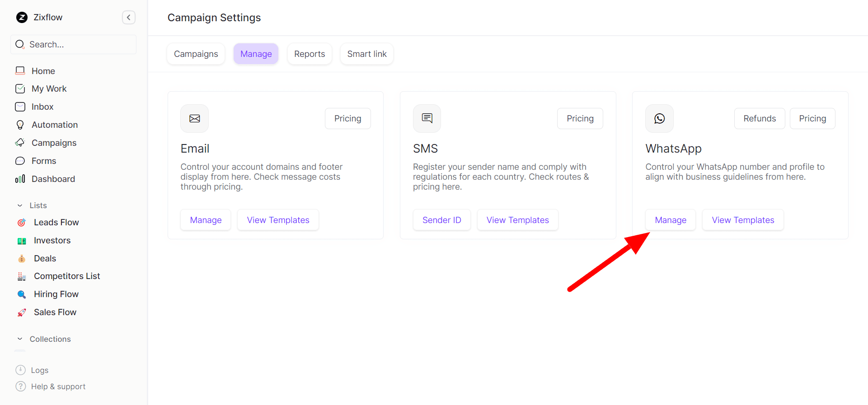Collapse the Collections section

[20, 339]
